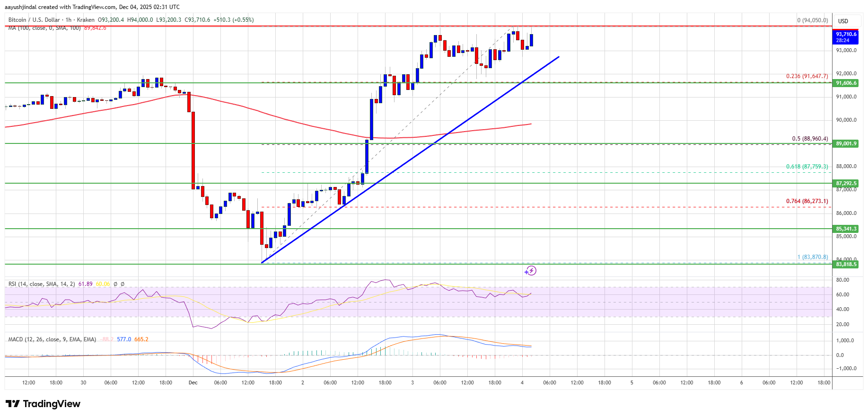868x418 pixels.
Task: Select the 0.764 Fibonacci retracement label
Action: tap(807, 201)
